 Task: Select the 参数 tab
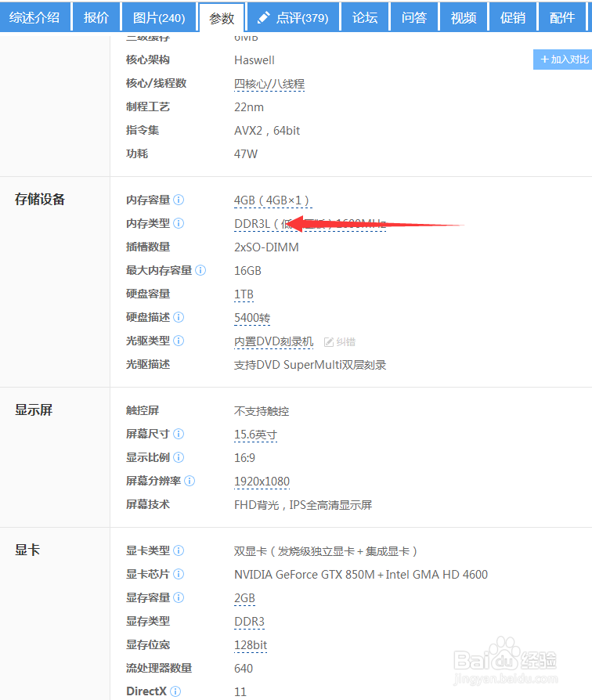(222, 18)
